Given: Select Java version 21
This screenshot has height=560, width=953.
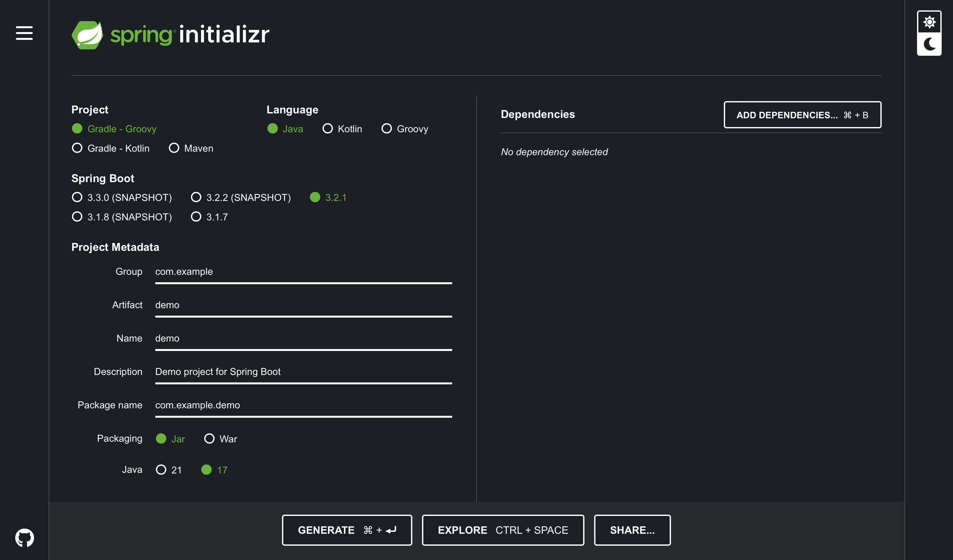Looking at the screenshot, I should [x=161, y=470].
